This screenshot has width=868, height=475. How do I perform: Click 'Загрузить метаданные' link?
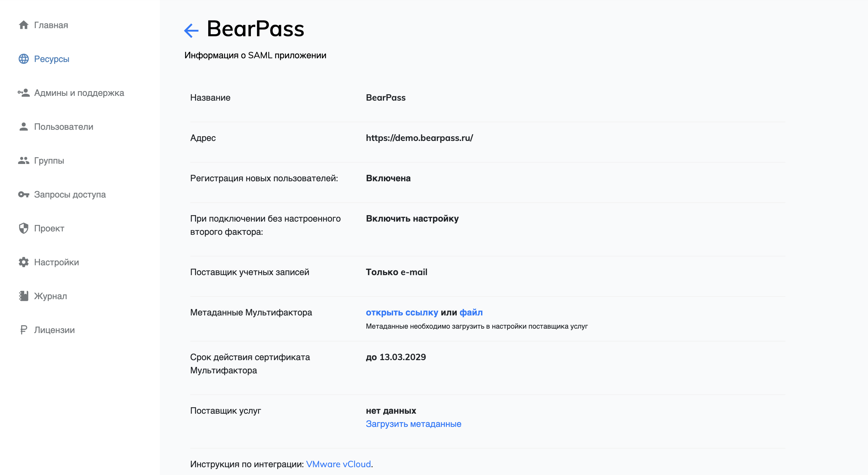(x=413, y=424)
